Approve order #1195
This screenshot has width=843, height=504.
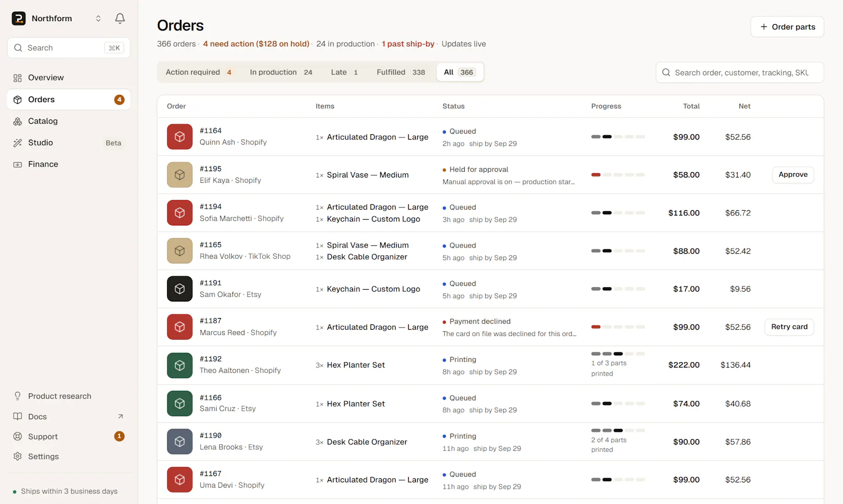point(793,175)
